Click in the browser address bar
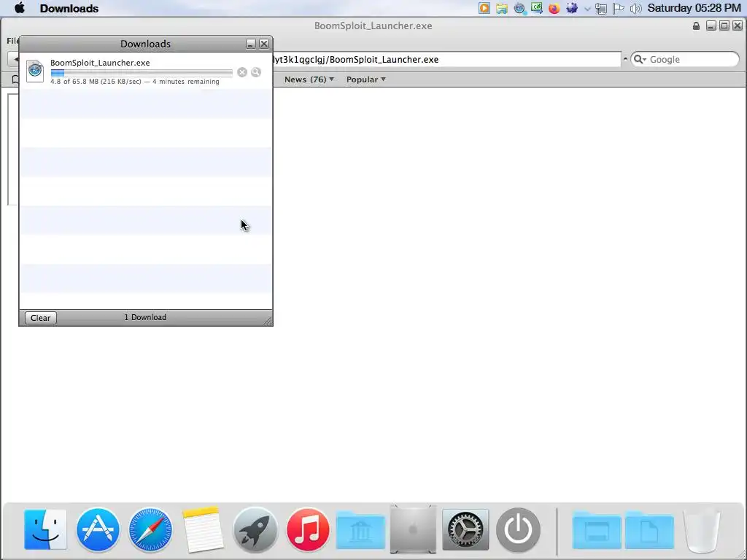747x560 pixels. [447, 60]
